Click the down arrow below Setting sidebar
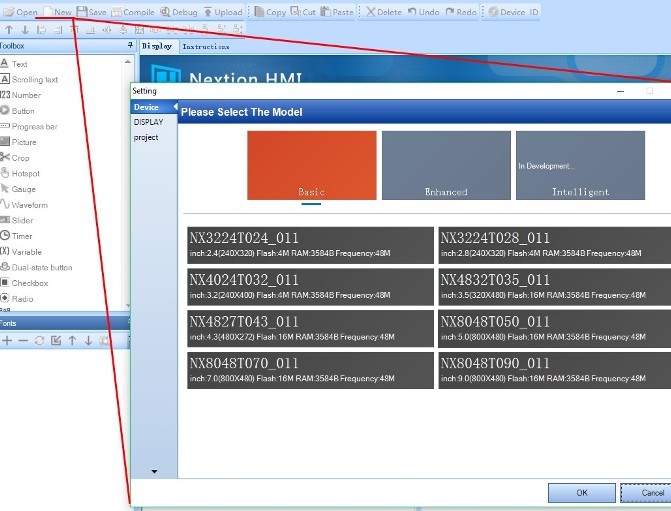The image size is (671, 511). click(154, 471)
